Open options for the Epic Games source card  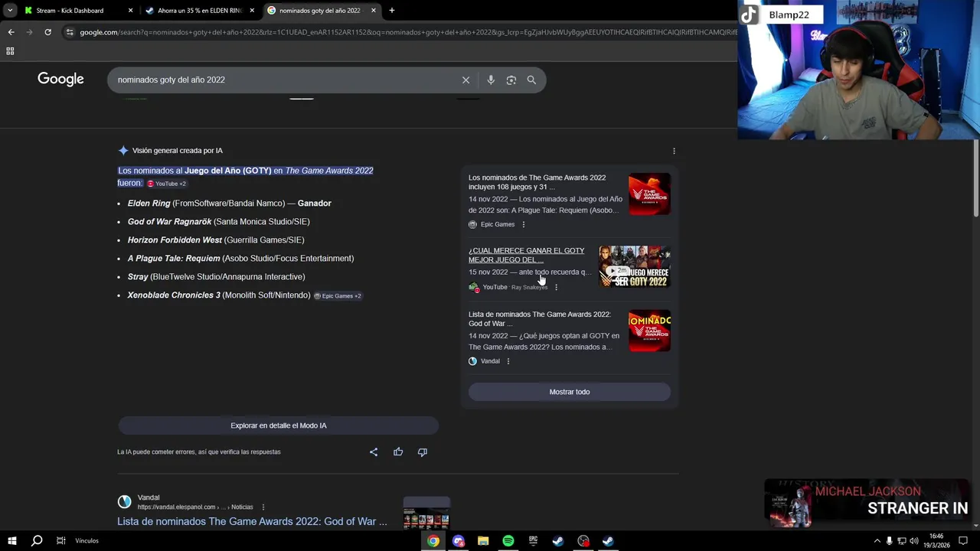[524, 224]
